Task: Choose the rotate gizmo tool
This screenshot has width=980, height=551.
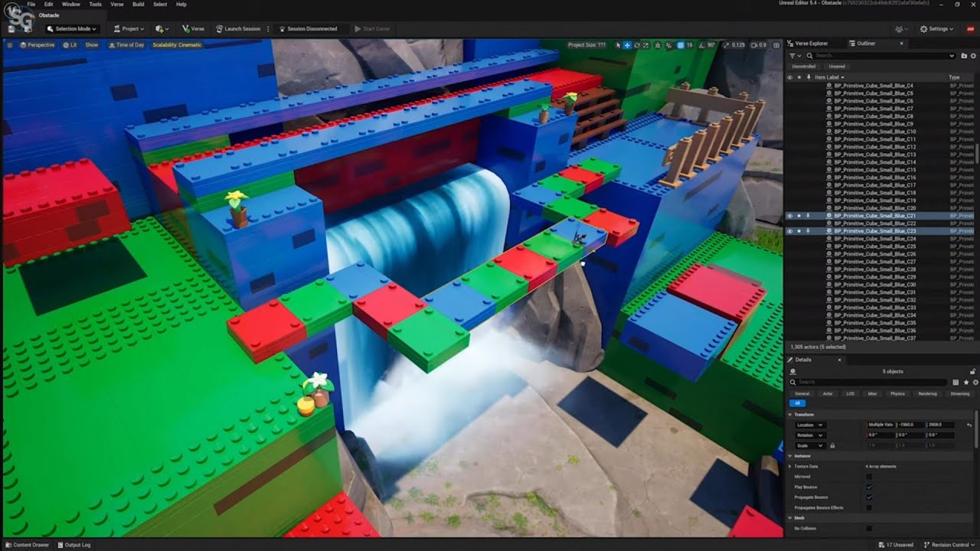Action: point(637,45)
